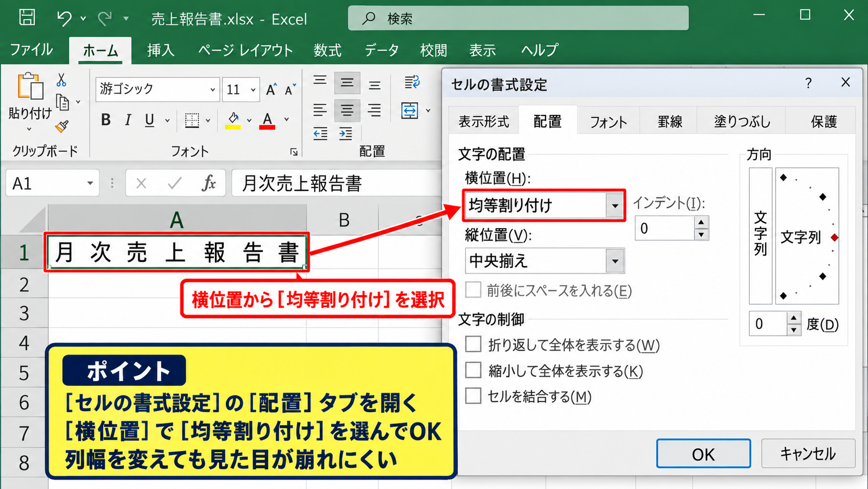Switch to the 罫線 dialog tab
Screen dimensions: 868x489
670,122
